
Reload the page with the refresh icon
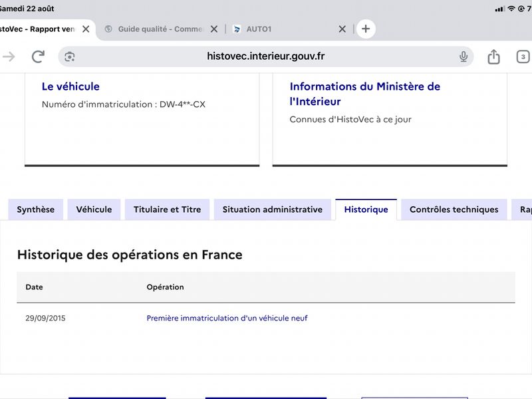38,57
